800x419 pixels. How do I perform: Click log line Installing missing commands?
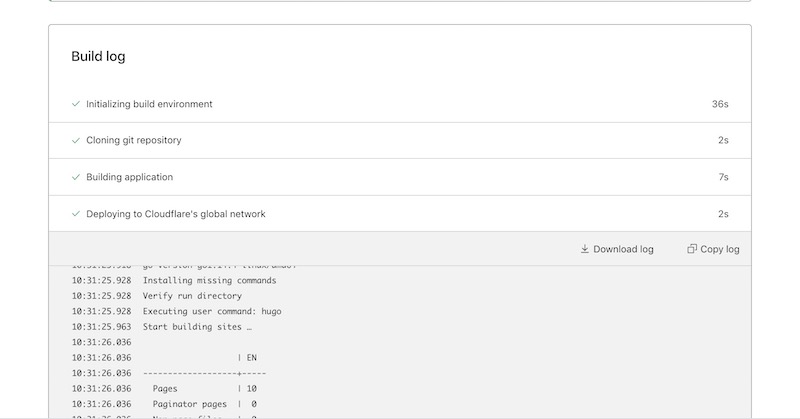click(174, 280)
